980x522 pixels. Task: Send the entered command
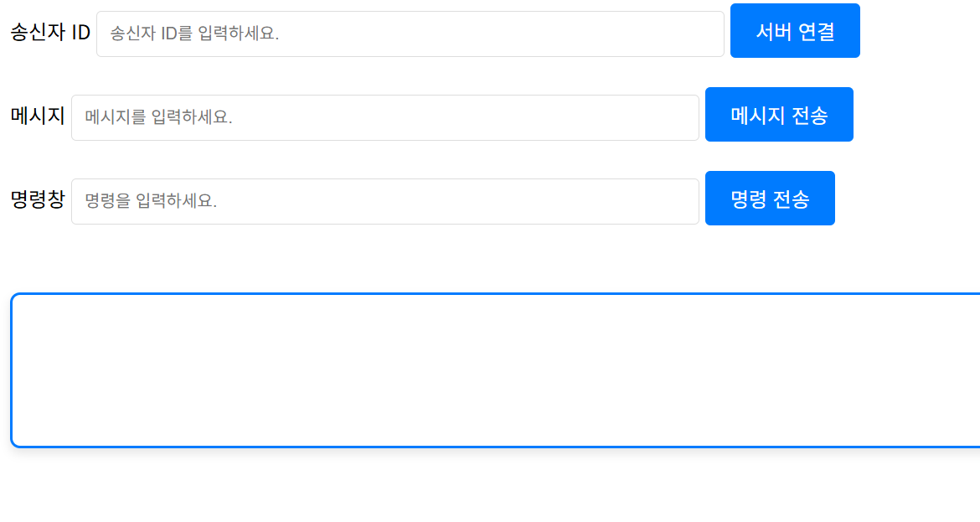770,199
